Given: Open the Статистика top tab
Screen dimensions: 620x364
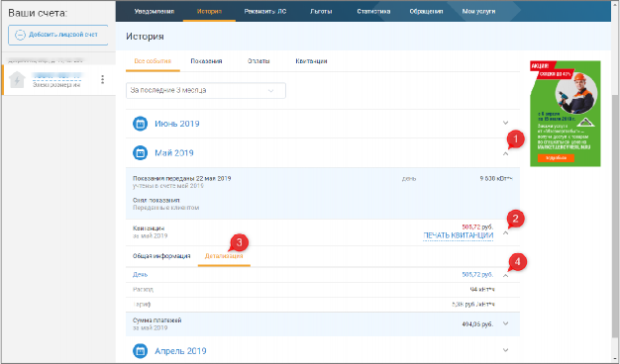Looking at the screenshot, I should tap(373, 12).
